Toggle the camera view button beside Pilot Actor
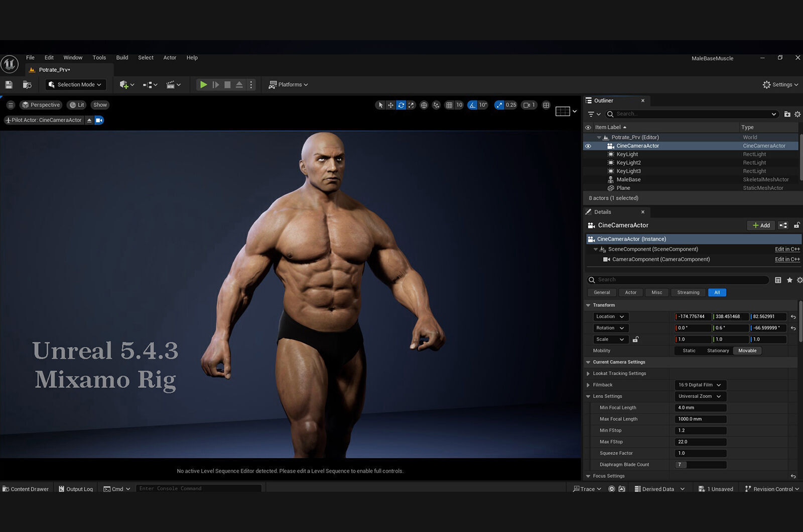 (99, 120)
